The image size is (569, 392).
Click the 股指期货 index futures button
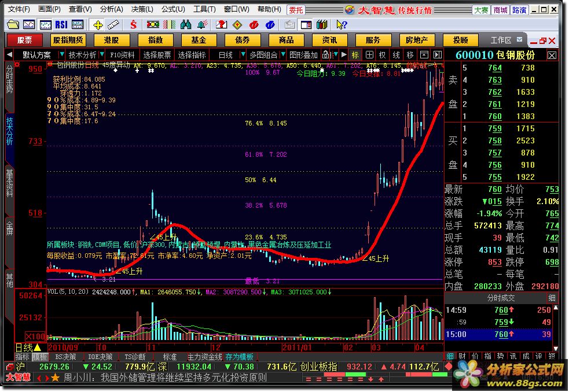(x=68, y=40)
